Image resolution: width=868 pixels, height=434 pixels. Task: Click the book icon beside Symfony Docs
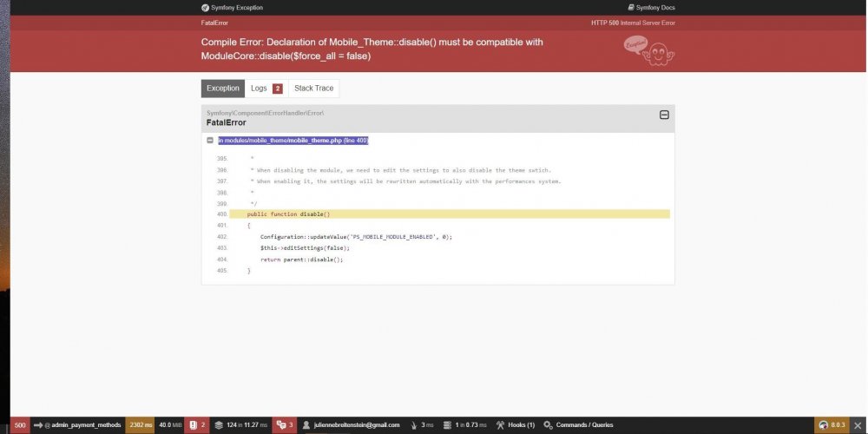pos(631,8)
